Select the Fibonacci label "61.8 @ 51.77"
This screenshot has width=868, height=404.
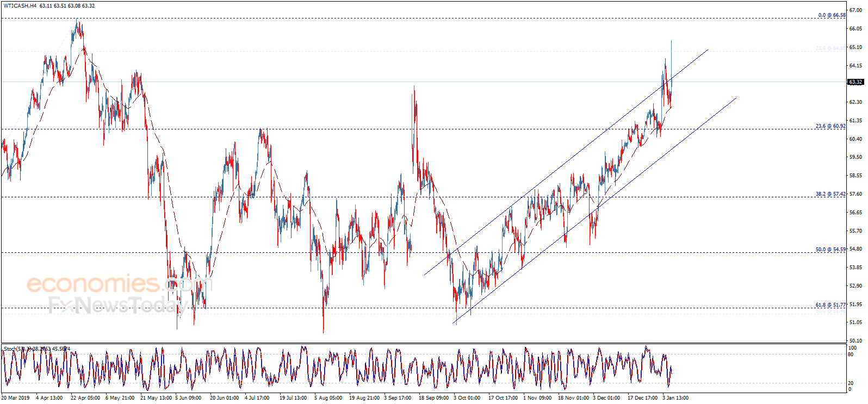pos(830,305)
